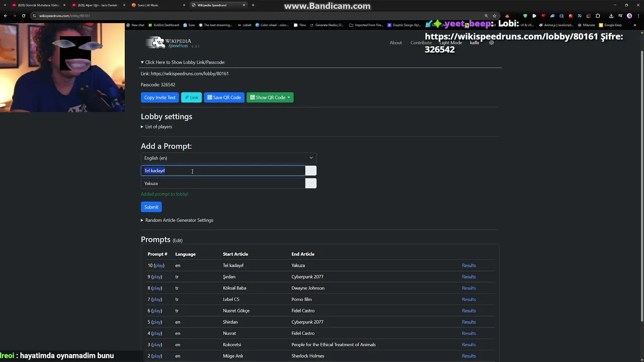
Task: Switch to the Suno AI Music tab
Action: (158, 5)
